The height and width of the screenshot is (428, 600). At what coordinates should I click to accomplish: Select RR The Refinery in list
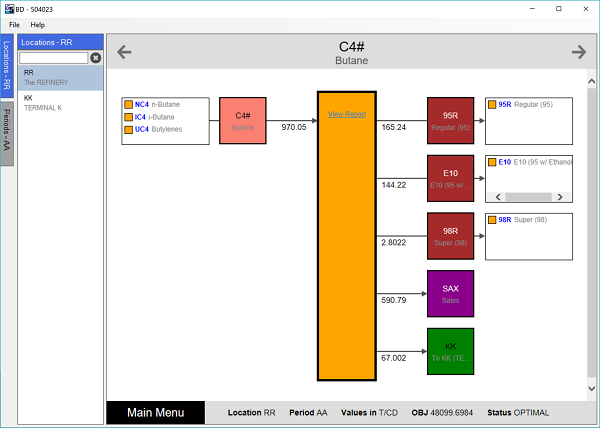tap(60, 77)
